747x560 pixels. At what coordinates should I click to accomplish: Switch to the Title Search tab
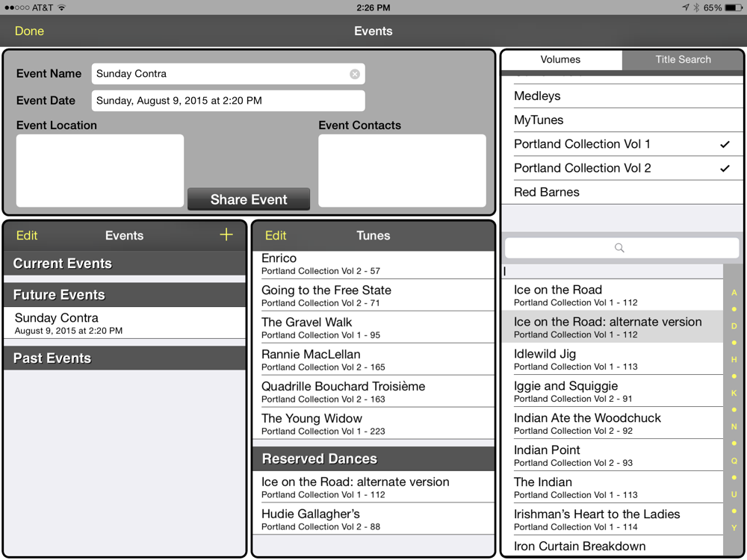683,60
